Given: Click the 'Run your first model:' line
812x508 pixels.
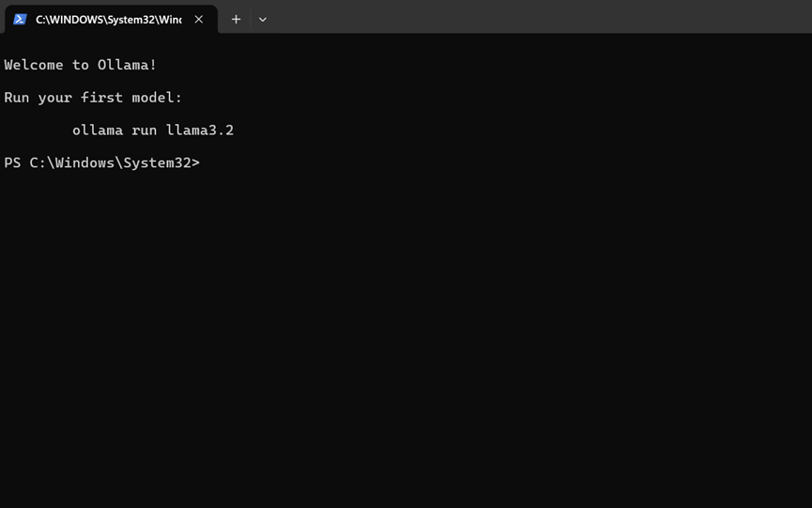Looking at the screenshot, I should pos(93,98).
